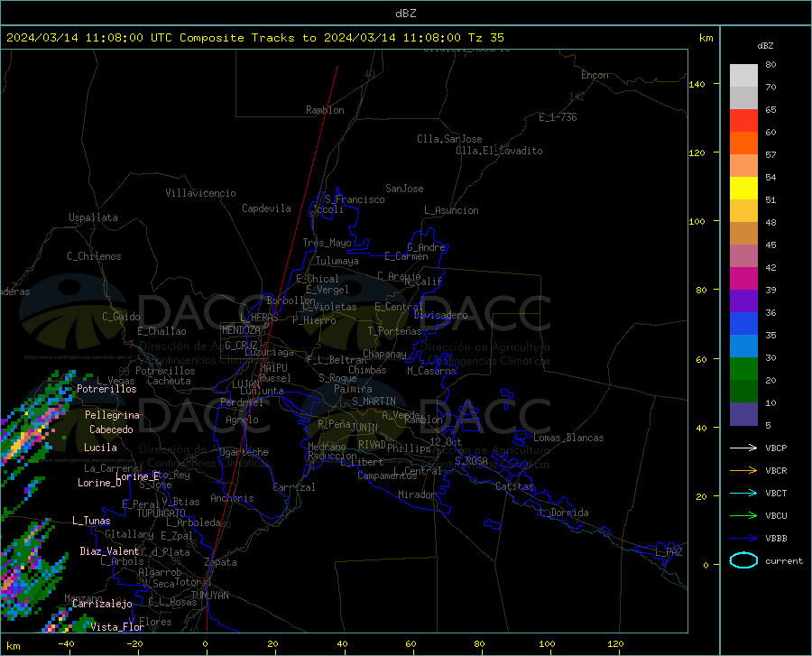Pick the dark violet 10 dBZ swatch
Image resolution: width=812 pixels, height=656 pixels.
click(x=743, y=413)
